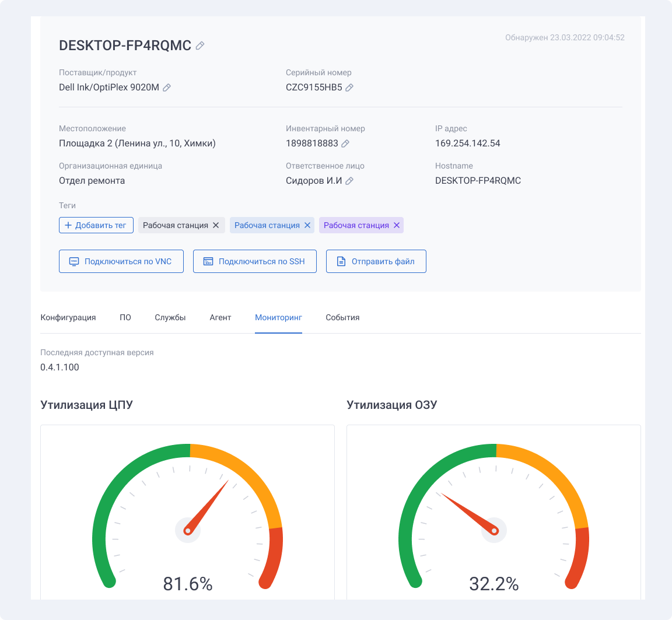Remove the purple Рабочая станция tag
The width and height of the screenshot is (672, 620).
[x=397, y=225]
